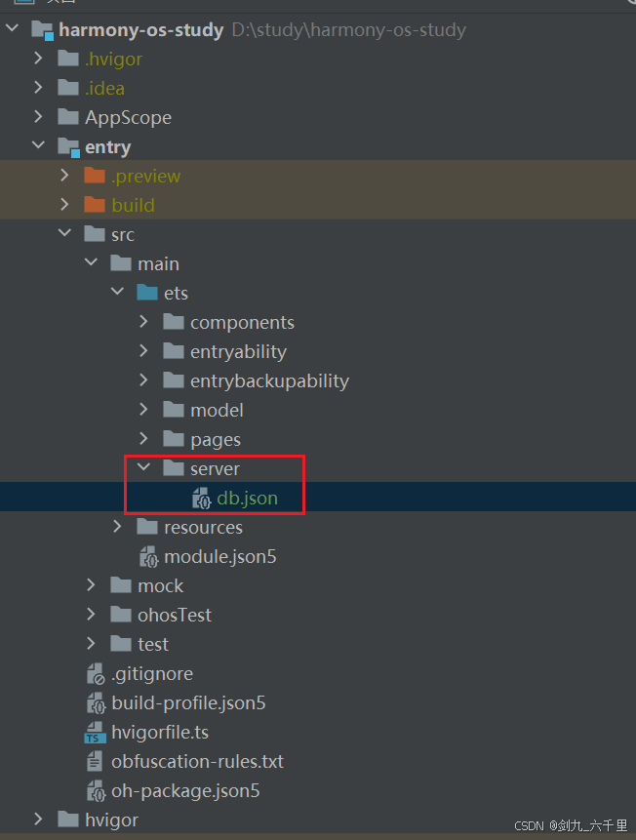Image resolution: width=636 pixels, height=840 pixels.
Task: Expand the build folder
Action: pos(64,204)
